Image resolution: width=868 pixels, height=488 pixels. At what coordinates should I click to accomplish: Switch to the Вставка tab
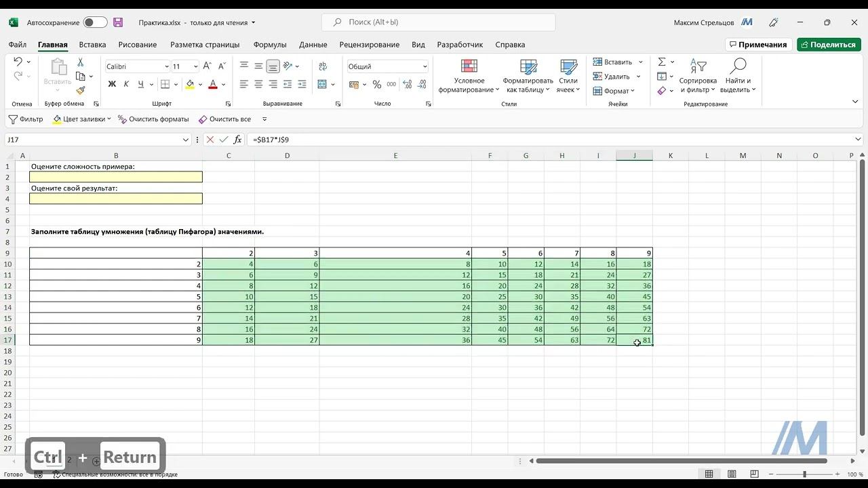92,45
